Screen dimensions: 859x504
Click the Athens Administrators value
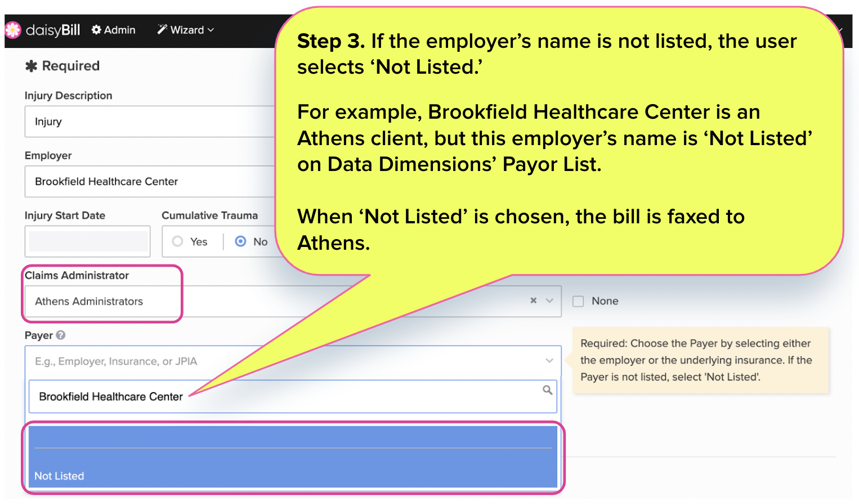point(89,301)
